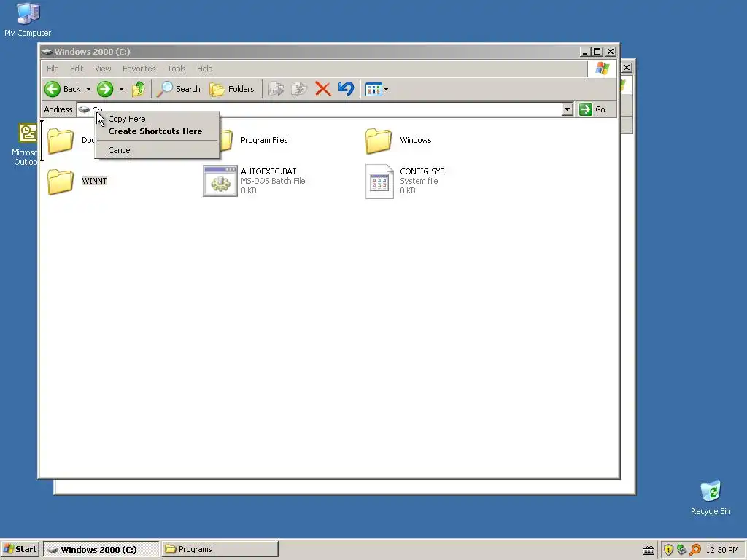Click the Move To toolbar icon
Viewport: 747px width, 560px height.
276,89
